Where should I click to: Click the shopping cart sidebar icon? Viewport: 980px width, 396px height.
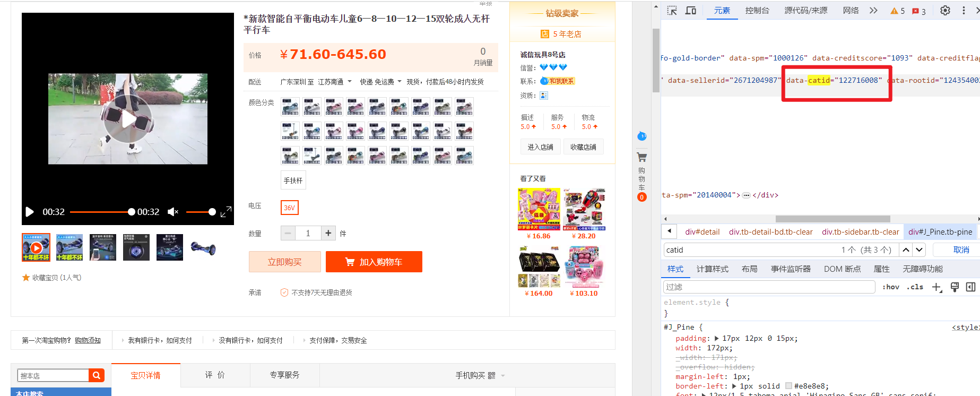pos(641,158)
